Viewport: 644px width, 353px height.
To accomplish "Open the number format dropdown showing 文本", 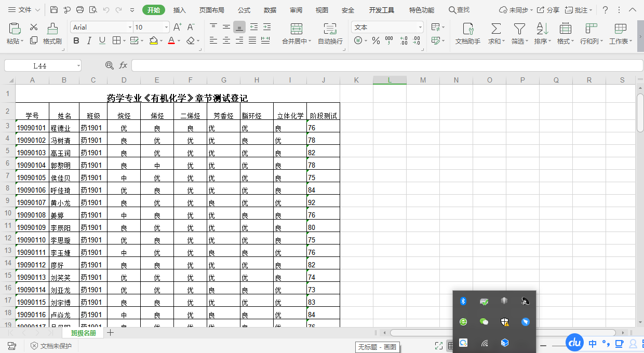I will [420, 28].
